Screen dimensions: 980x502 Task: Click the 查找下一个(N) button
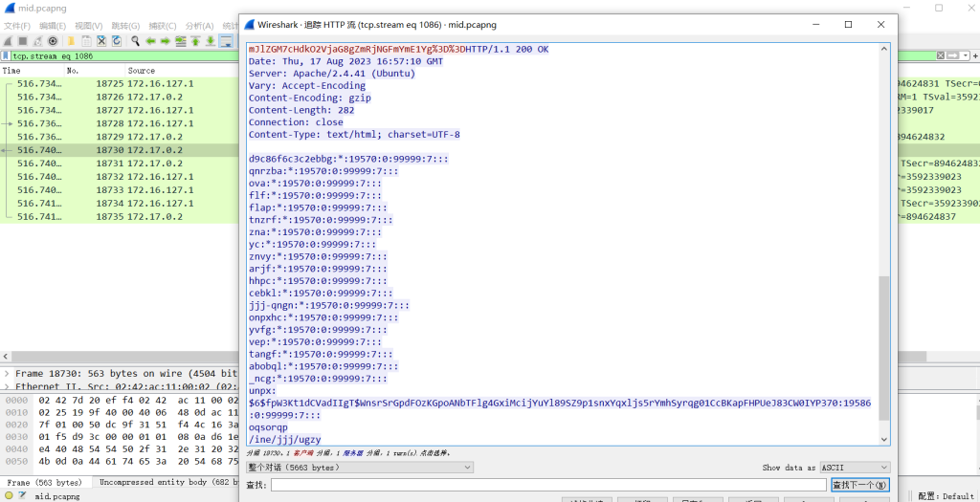tap(860, 485)
